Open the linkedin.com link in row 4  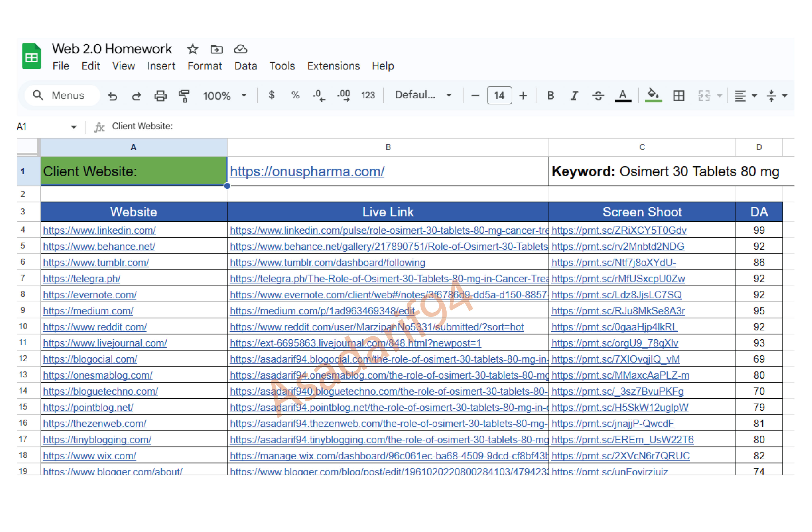tap(99, 230)
